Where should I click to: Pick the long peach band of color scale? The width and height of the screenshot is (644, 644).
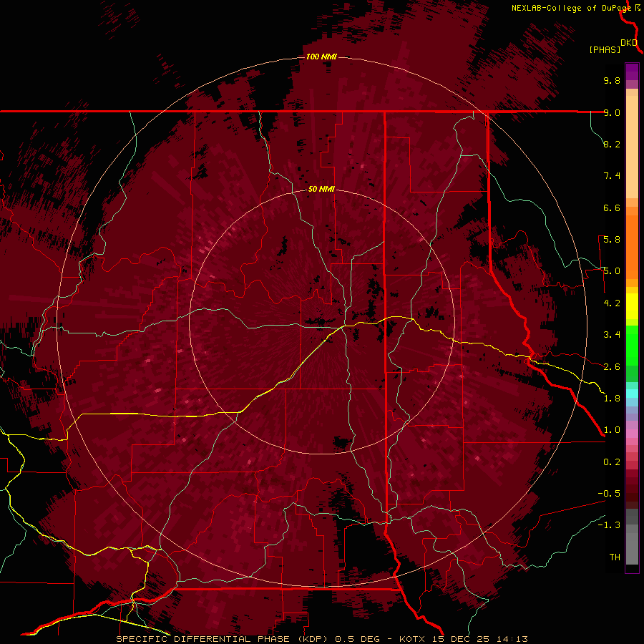point(632,147)
